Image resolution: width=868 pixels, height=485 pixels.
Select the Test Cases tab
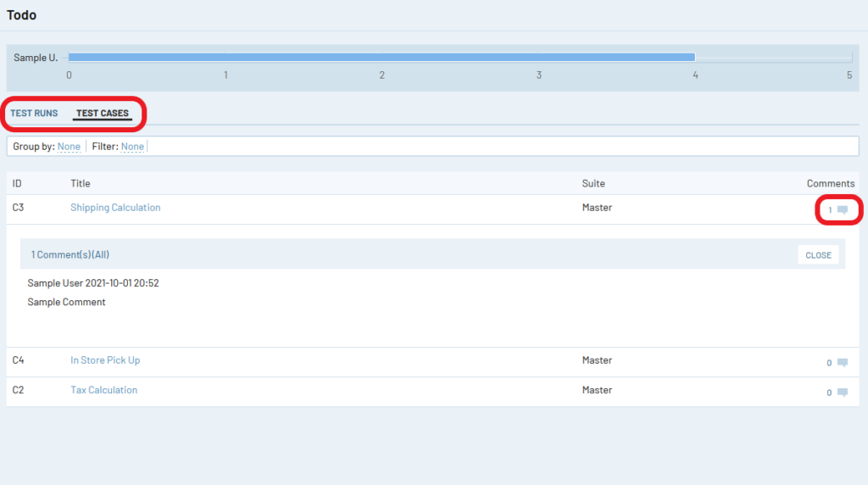tap(103, 114)
